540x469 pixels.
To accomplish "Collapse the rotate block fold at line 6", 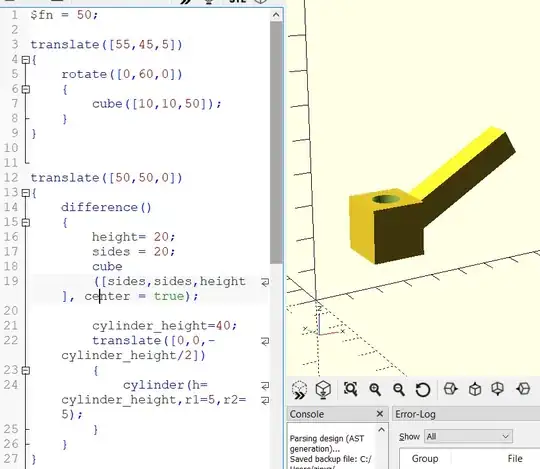I will click(x=25, y=90).
